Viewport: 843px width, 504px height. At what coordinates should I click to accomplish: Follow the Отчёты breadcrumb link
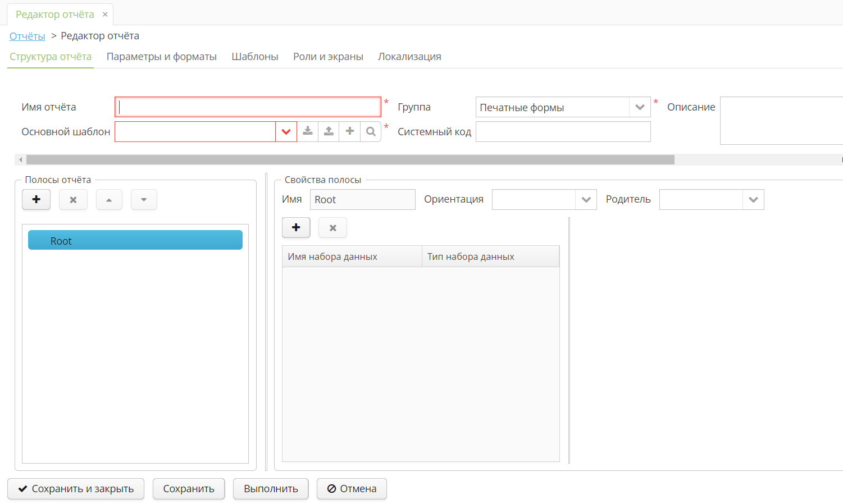coord(27,36)
